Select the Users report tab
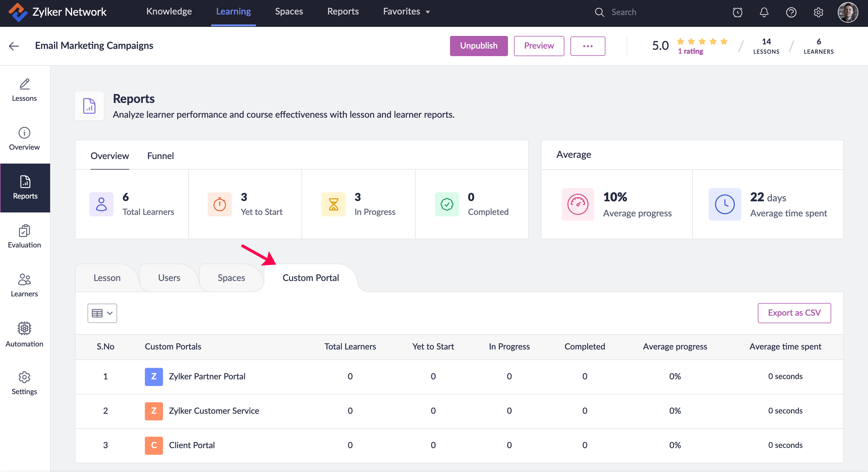 pos(169,278)
